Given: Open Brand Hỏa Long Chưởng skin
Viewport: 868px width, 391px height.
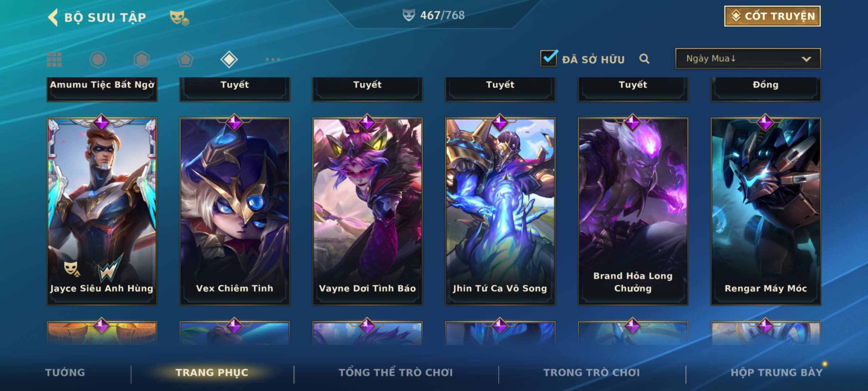Looking at the screenshot, I should pos(633,211).
